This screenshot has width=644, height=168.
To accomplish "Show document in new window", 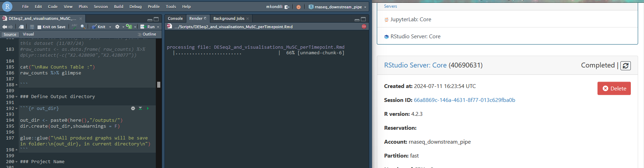I will pos(22,27).
